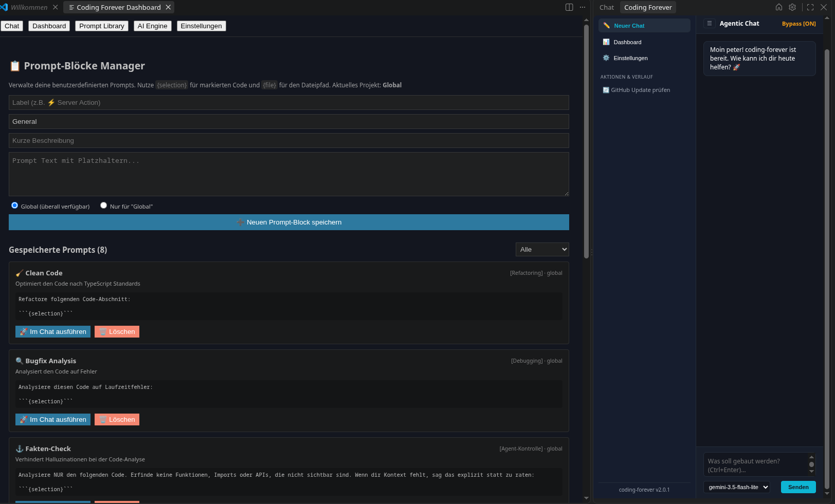This screenshot has height=504, width=835.
Task: Select Nur für "Global" radio button
Action: click(x=104, y=206)
